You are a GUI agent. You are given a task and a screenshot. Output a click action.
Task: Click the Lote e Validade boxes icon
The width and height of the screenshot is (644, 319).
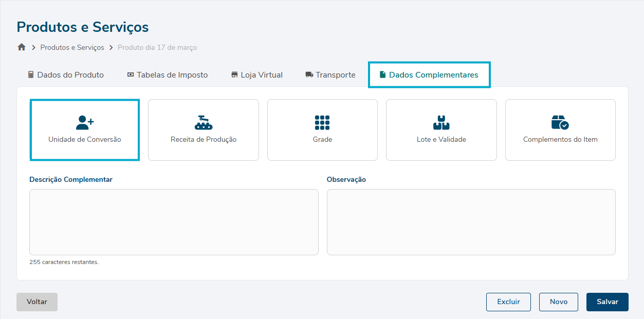tap(441, 122)
